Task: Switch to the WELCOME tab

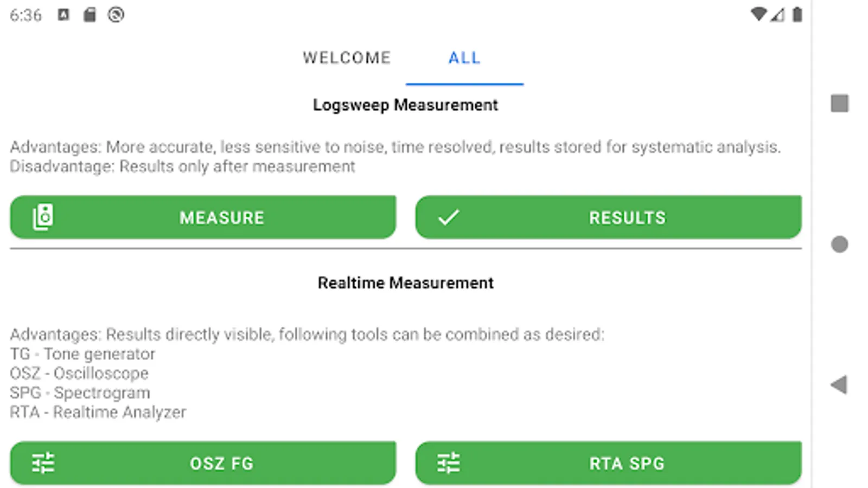Action: 347,58
